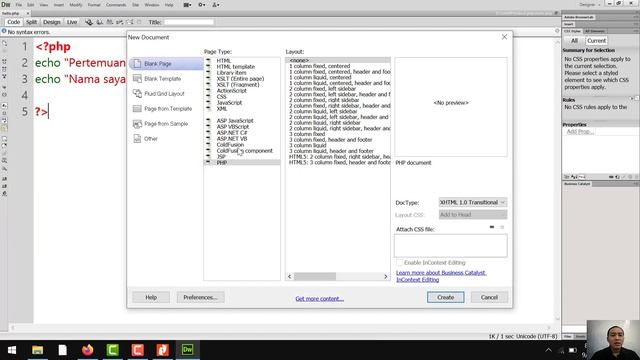Click the layout list horizontal scrollbar thumb
This screenshot has height=360, width=640.
click(x=315, y=277)
